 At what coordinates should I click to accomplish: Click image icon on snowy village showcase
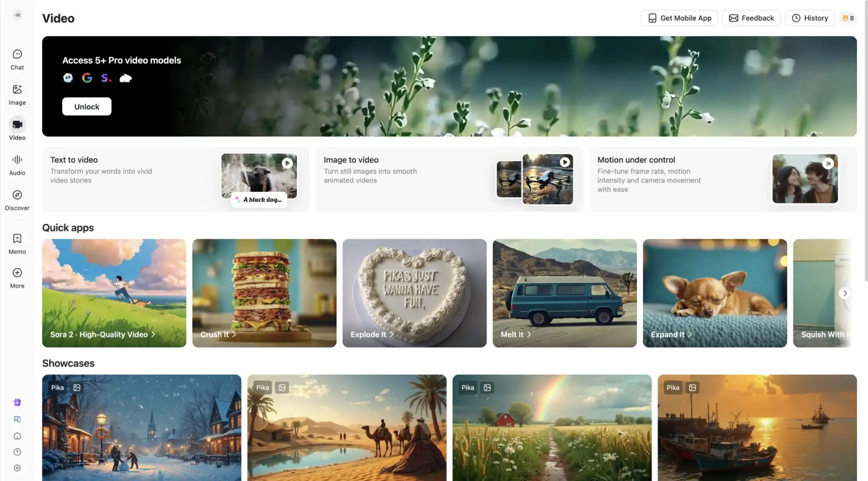tap(77, 388)
